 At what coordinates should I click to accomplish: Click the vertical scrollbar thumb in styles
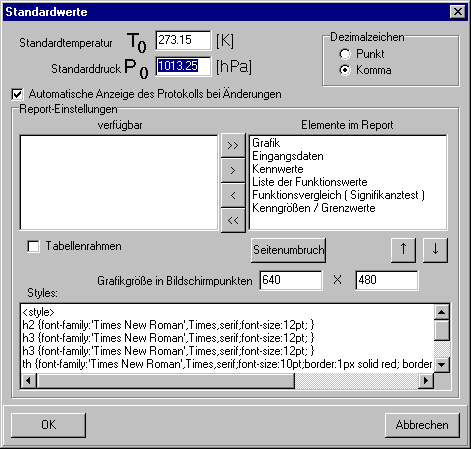point(442,330)
